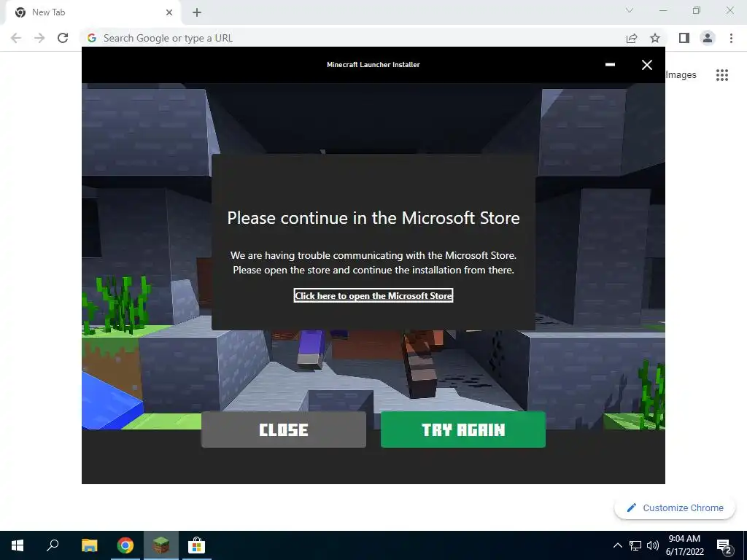Bookmark this tab with the star icon

(x=655, y=38)
